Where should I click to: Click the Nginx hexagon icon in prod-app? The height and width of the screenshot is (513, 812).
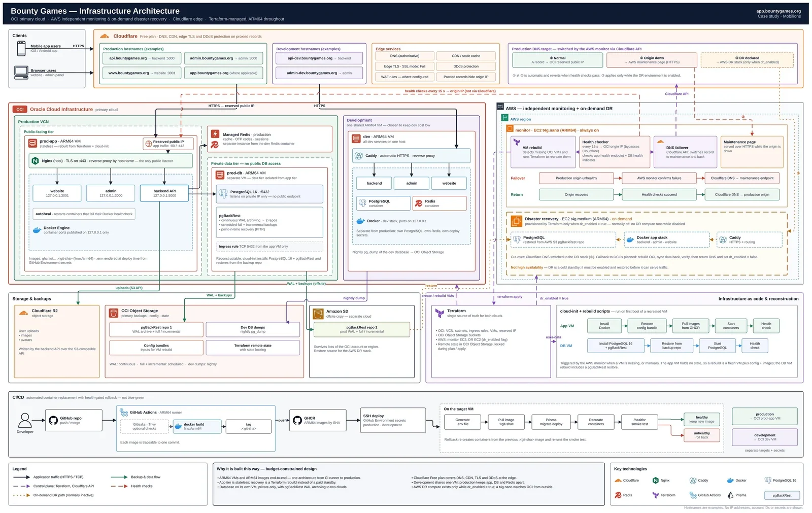click(x=35, y=161)
